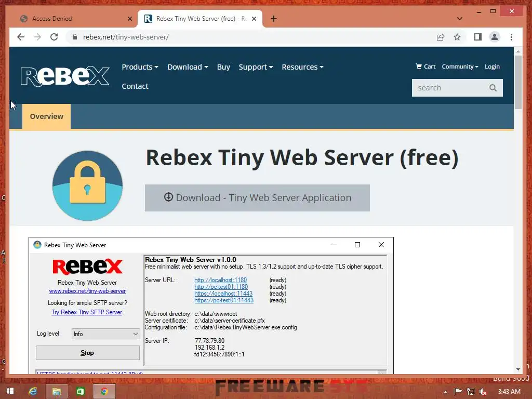Viewport: 532px width, 399px height.
Task: Open a new browser tab
Action: click(x=274, y=19)
